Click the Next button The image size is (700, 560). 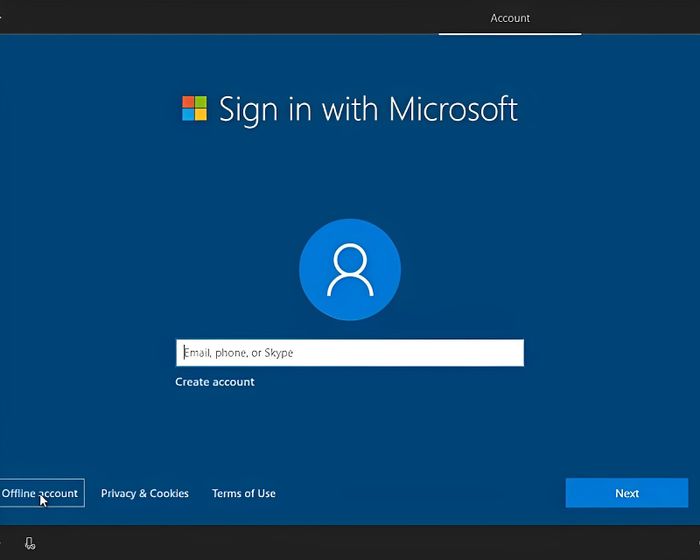point(627,493)
